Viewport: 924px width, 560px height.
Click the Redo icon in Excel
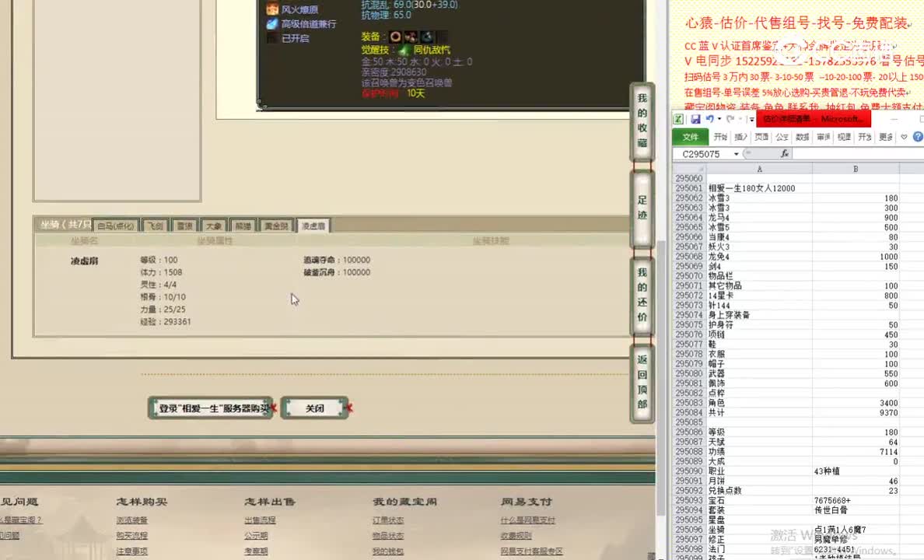pyautogui.click(x=730, y=118)
